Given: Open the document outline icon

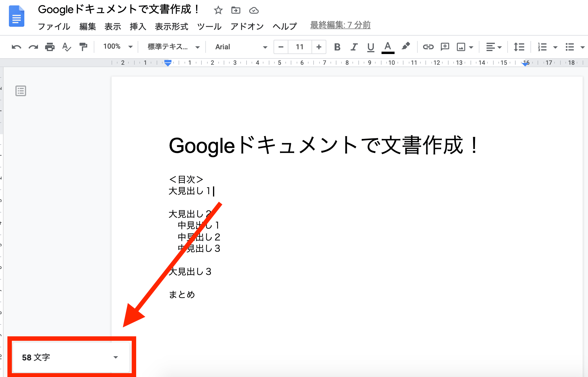Looking at the screenshot, I should pyautogui.click(x=21, y=91).
